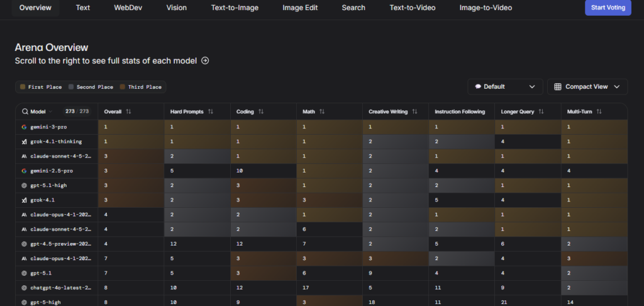Click the Creative Writing sort icon
Viewport: 644px width, 306px height.
point(413,111)
